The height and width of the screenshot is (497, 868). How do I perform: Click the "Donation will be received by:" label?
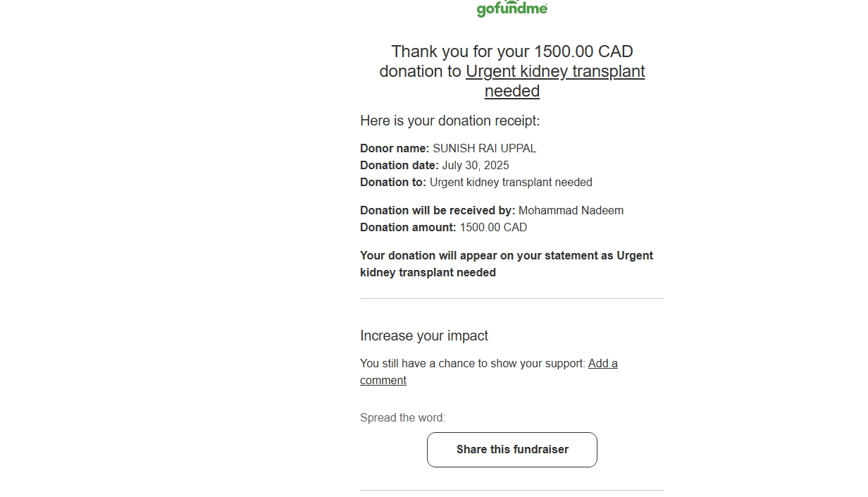pyautogui.click(x=438, y=211)
